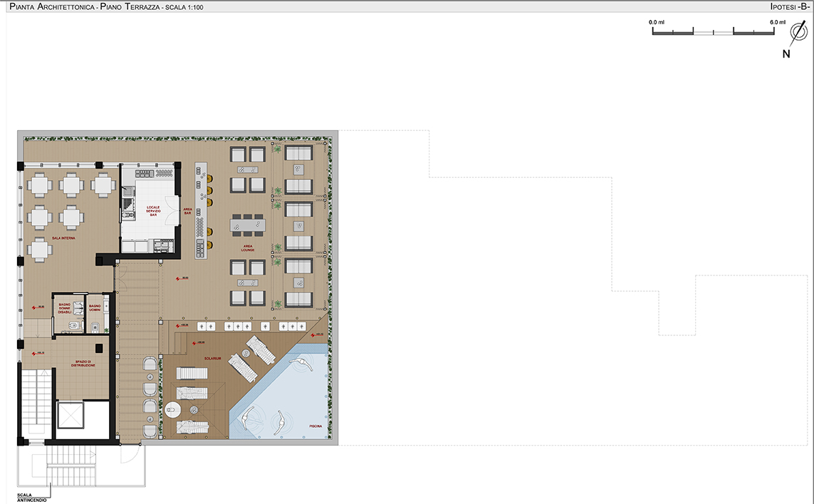814x504 pixels.
Task: Click the Area Bar label text
Action: [x=187, y=211]
